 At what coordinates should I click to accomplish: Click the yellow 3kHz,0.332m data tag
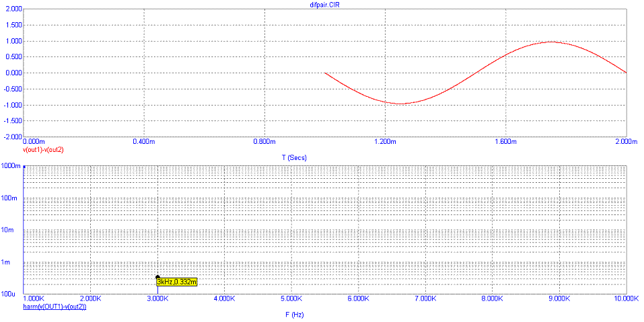[177, 282]
